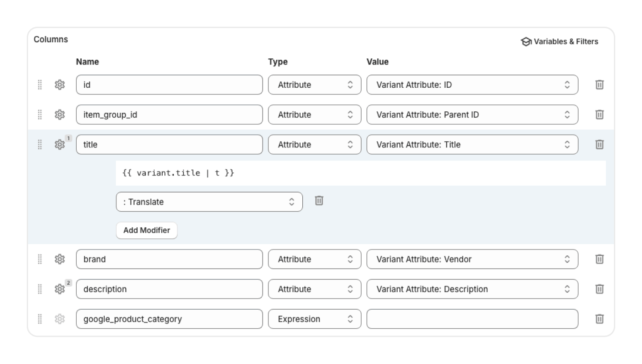
Task: Expand the Translate modifier dropdown
Action: 209,202
